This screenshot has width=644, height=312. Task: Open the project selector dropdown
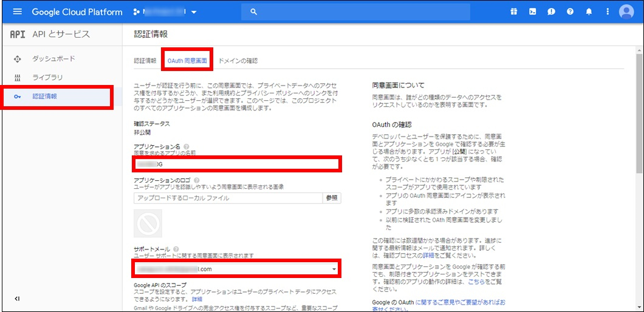tap(165, 12)
